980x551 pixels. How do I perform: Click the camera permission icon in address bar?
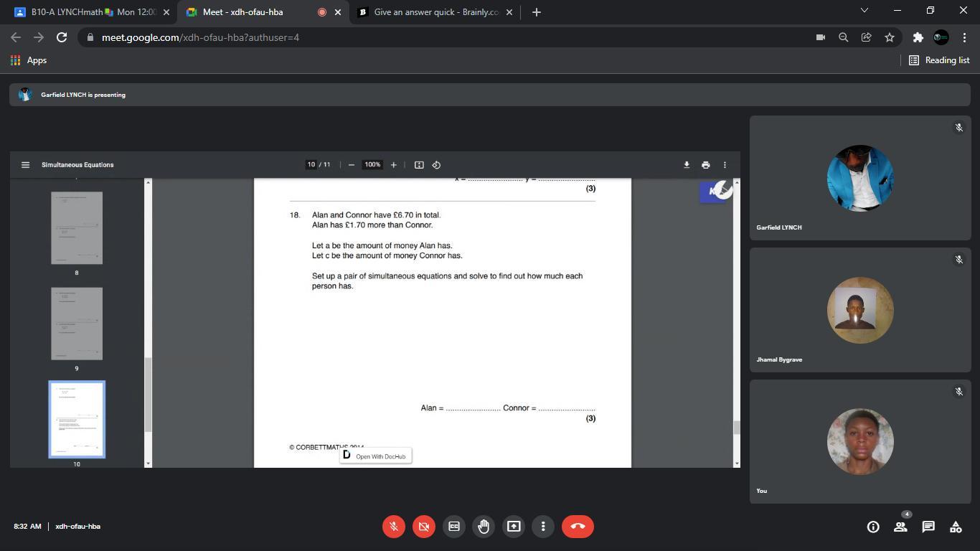tap(821, 37)
